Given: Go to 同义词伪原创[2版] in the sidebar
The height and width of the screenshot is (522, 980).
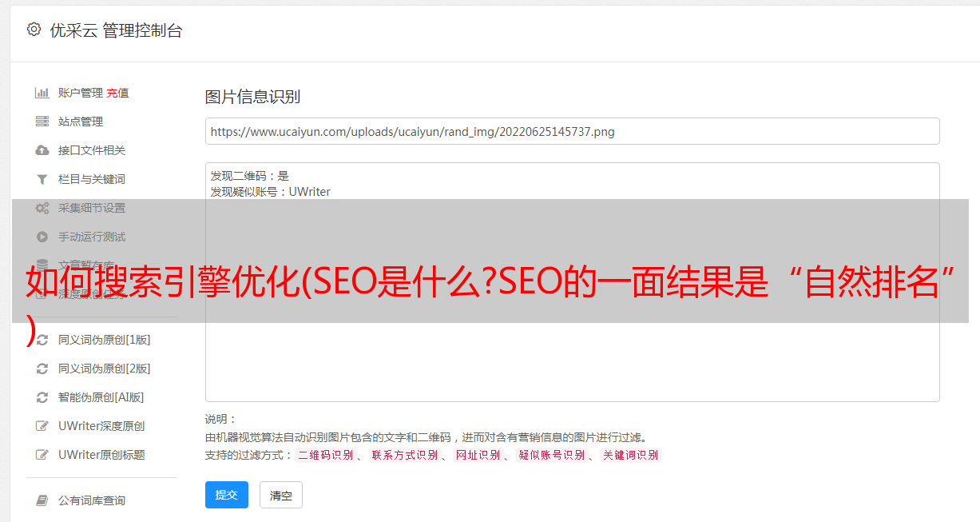Looking at the screenshot, I should click(104, 369).
